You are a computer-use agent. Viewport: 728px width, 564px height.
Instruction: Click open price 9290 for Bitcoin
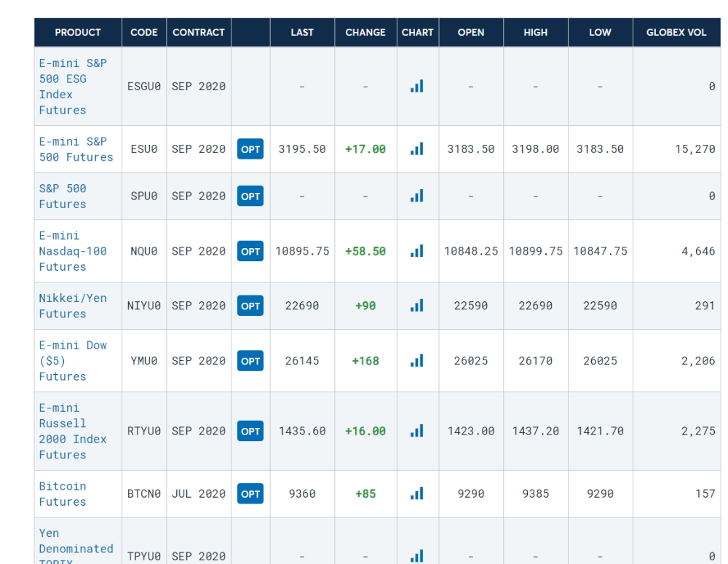coord(471,493)
